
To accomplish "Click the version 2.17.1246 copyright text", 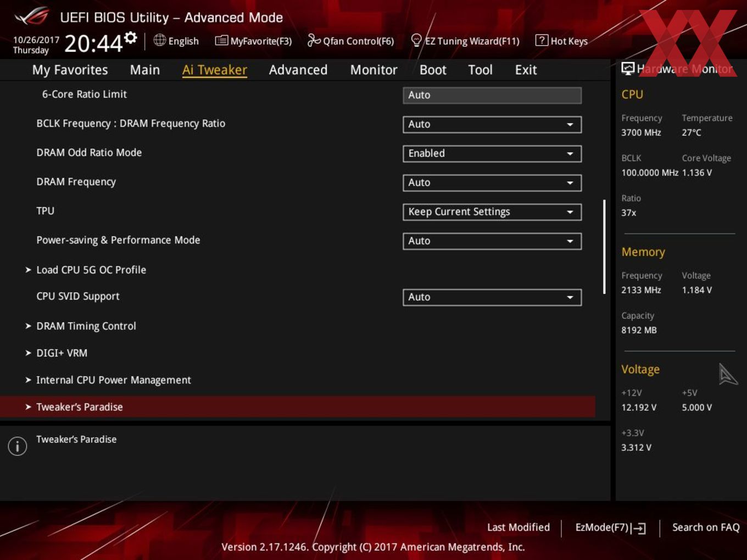I will 373,547.
